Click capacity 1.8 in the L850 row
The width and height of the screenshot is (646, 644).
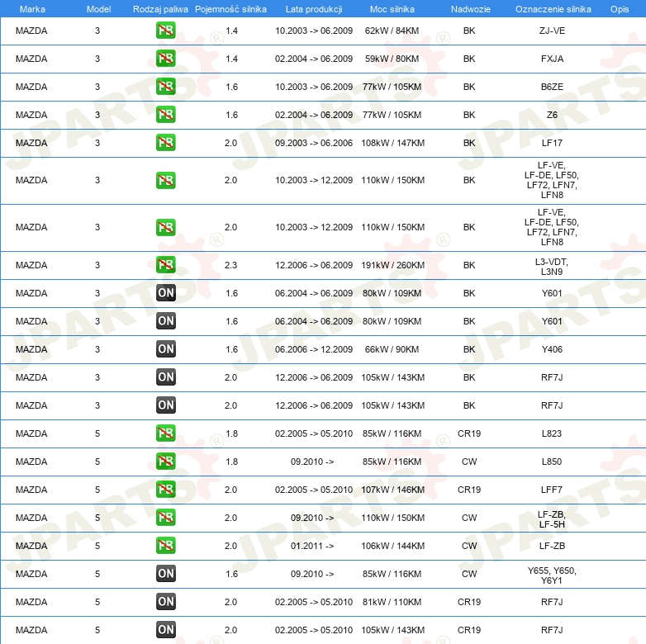[x=231, y=462]
